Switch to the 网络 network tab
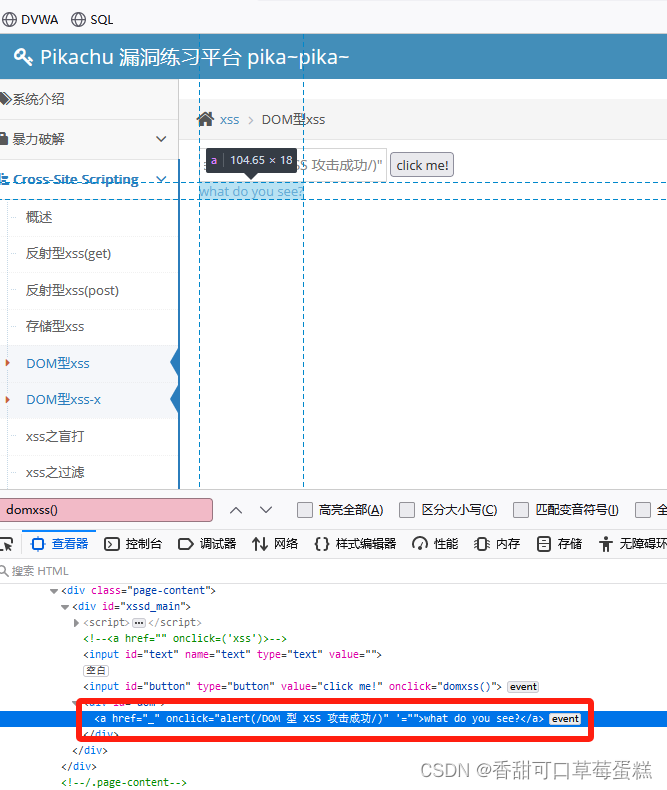 click(x=275, y=544)
